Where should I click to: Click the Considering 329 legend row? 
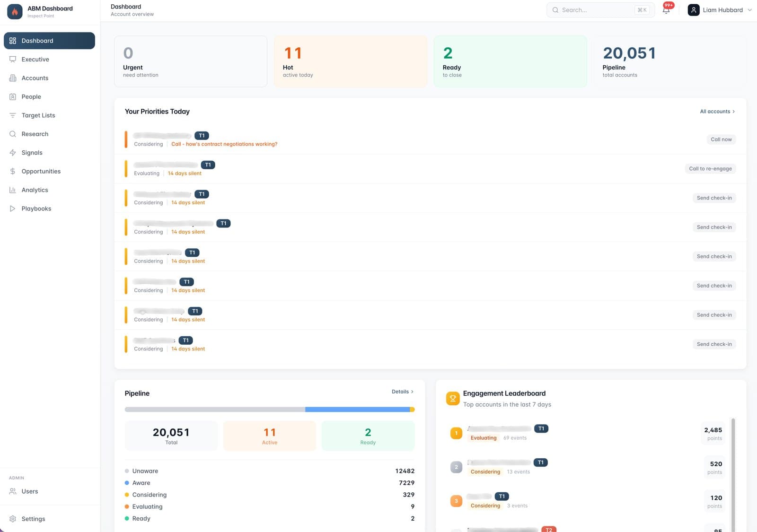(x=270, y=495)
